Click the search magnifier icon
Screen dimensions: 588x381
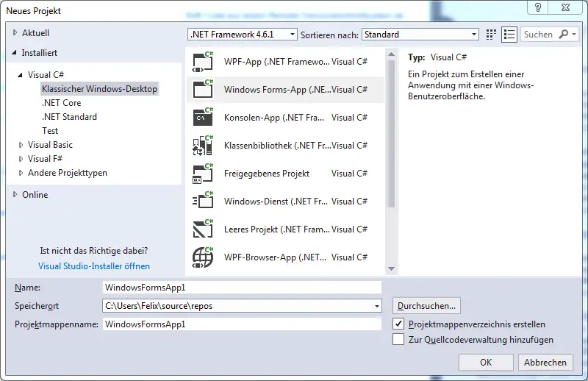(x=563, y=34)
